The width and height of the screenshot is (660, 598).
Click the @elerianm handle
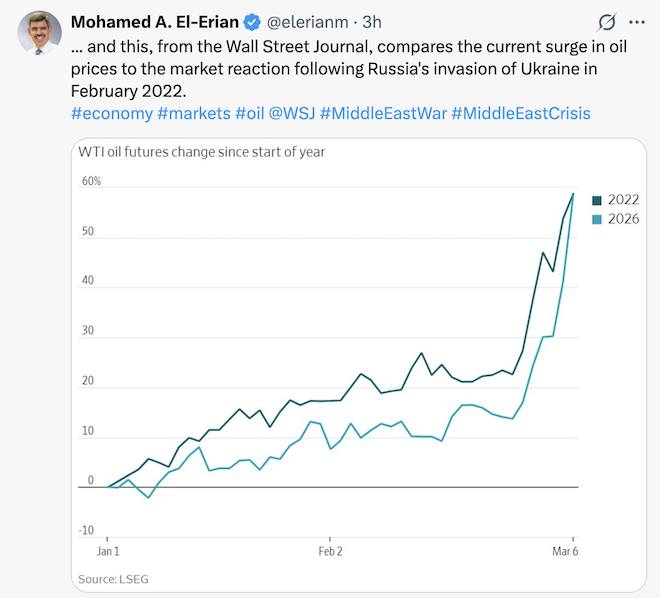click(312, 22)
